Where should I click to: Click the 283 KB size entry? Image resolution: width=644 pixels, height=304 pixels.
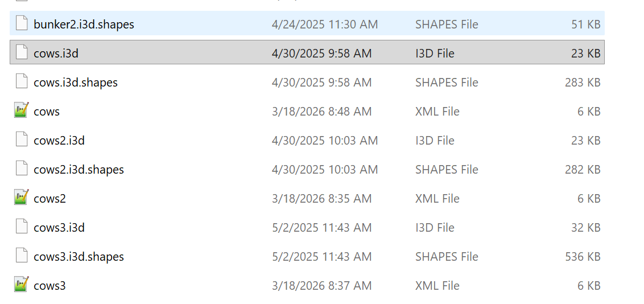583,83
